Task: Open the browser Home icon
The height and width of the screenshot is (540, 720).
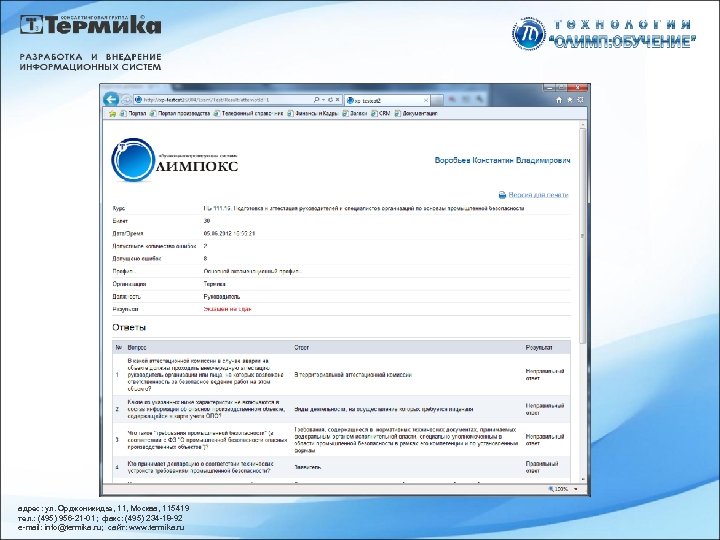Action: point(559,100)
